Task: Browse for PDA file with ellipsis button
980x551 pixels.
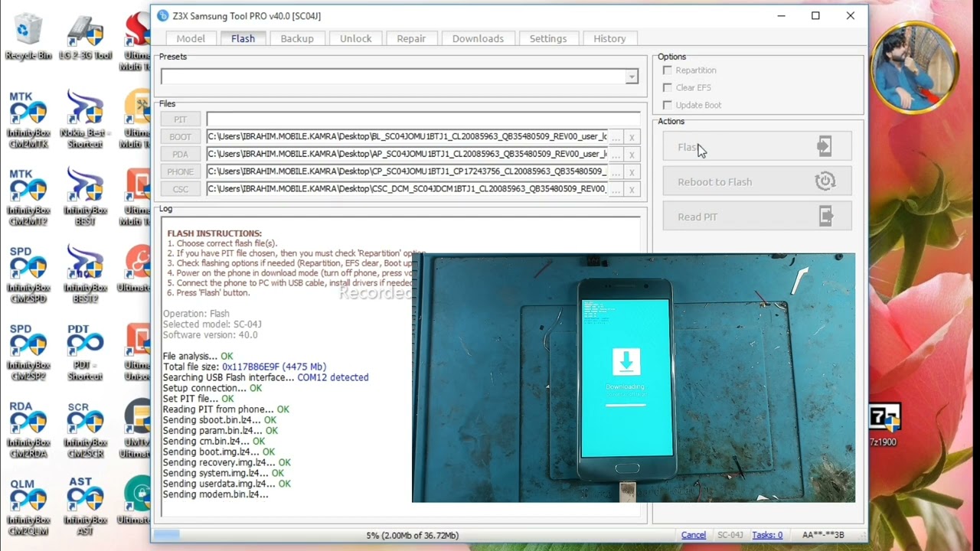Action: (x=616, y=155)
